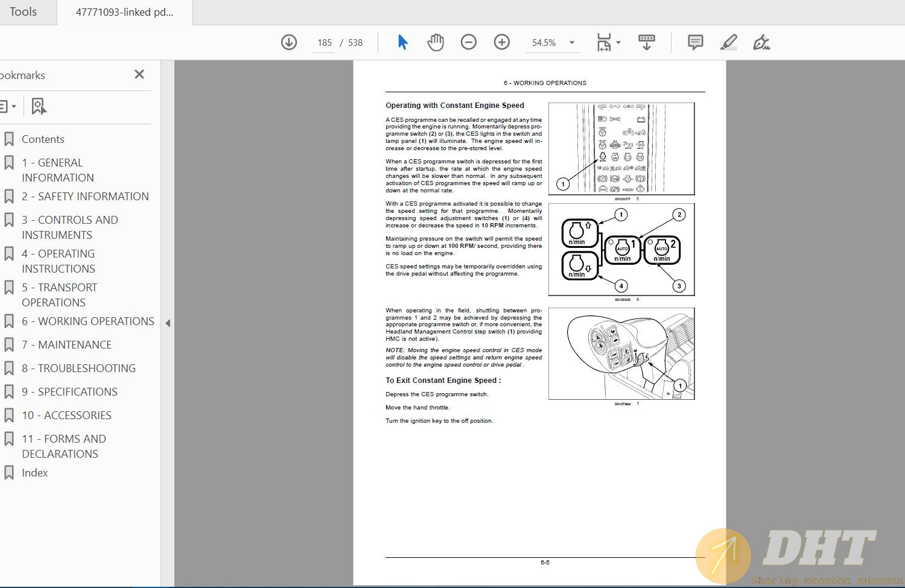The image size is (905, 588).
Task: Jump to 7 - MAINTENANCE bookmark
Action: tap(75, 345)
